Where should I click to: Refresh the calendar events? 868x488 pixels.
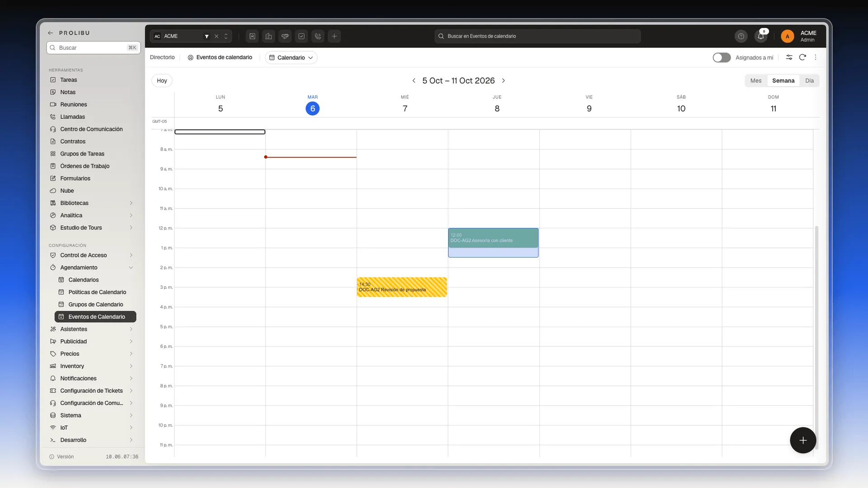coord(802,57)
